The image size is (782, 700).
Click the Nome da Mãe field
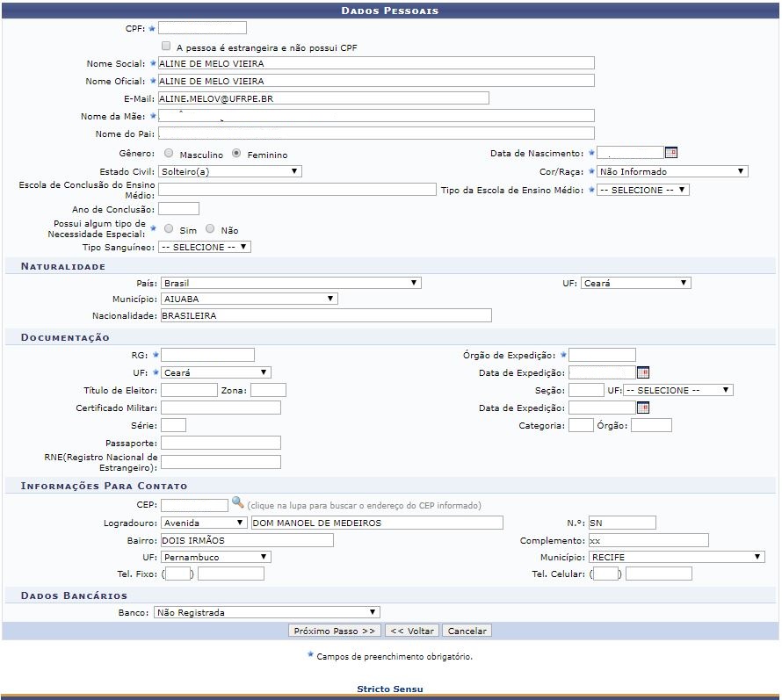tap(377, 116)
